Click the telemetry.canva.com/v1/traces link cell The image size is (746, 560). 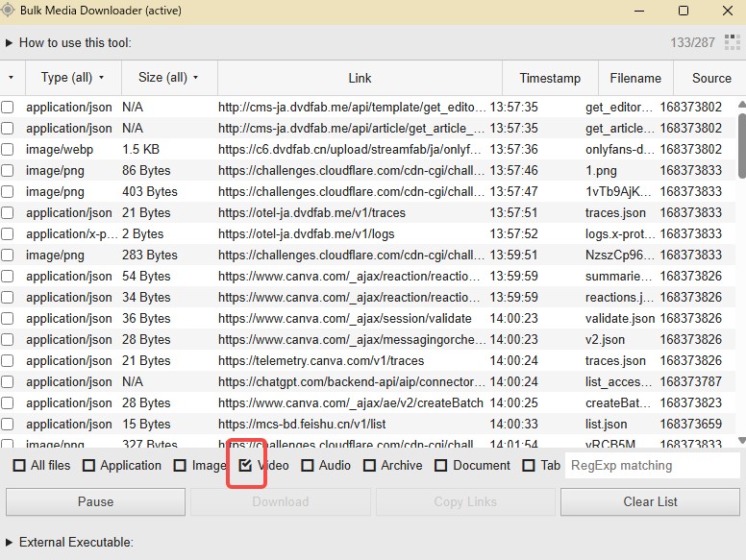321,361
